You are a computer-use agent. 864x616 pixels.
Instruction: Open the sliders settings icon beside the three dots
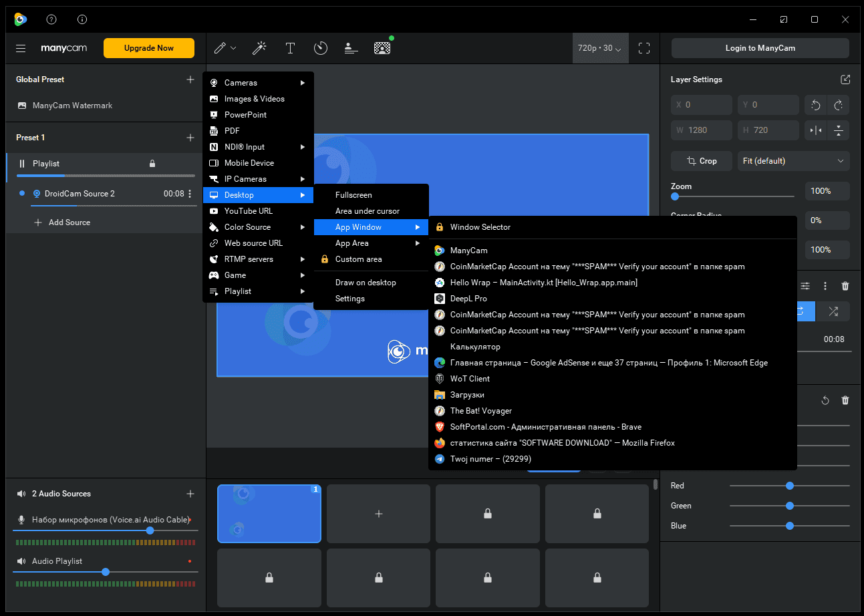coord(806,286)
